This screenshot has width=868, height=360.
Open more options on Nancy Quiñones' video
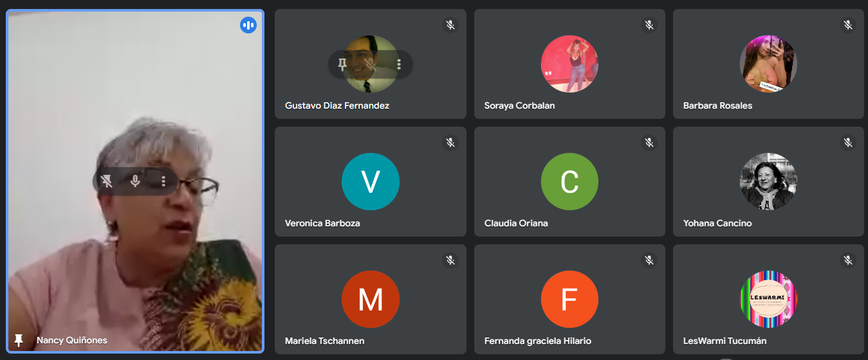163,181
